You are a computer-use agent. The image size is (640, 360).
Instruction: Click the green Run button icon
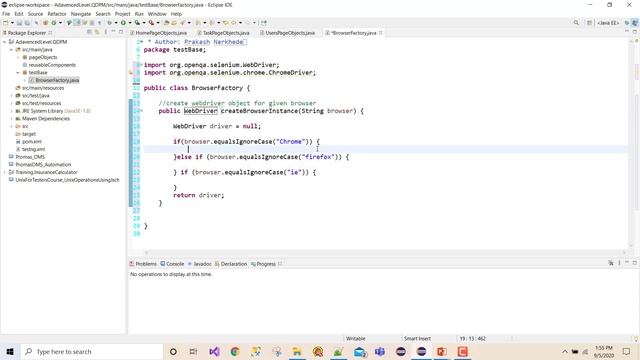tap(123, 23)
